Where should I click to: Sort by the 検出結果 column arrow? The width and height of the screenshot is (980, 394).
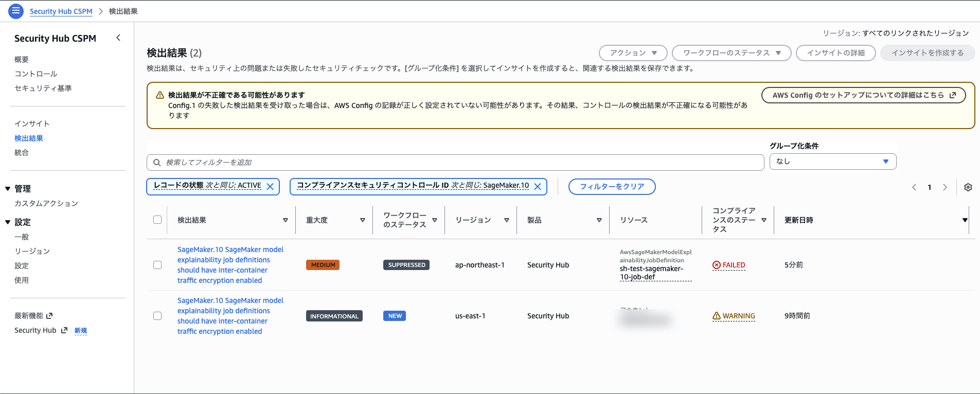click(x=286, y=220)
